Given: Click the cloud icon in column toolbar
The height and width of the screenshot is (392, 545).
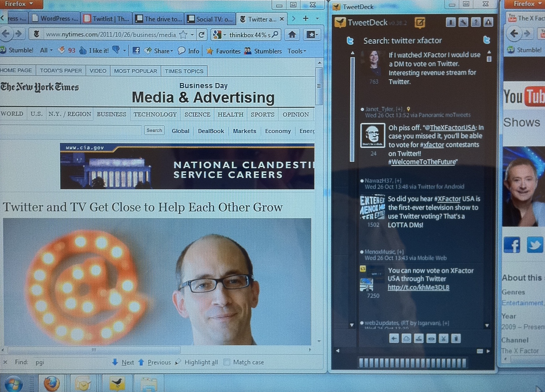Looking at the screenshot, I should (406, 338).
